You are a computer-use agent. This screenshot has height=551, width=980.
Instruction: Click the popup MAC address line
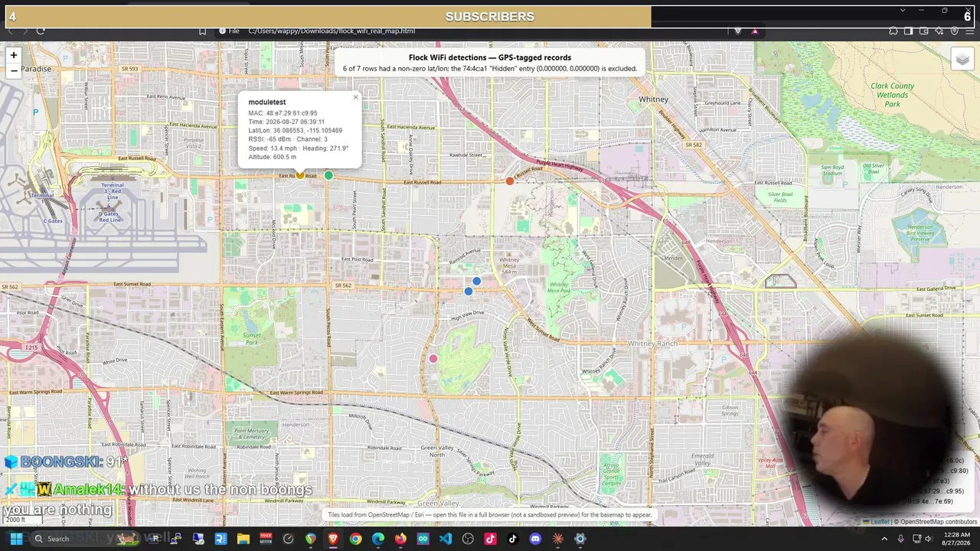(283, 113)
